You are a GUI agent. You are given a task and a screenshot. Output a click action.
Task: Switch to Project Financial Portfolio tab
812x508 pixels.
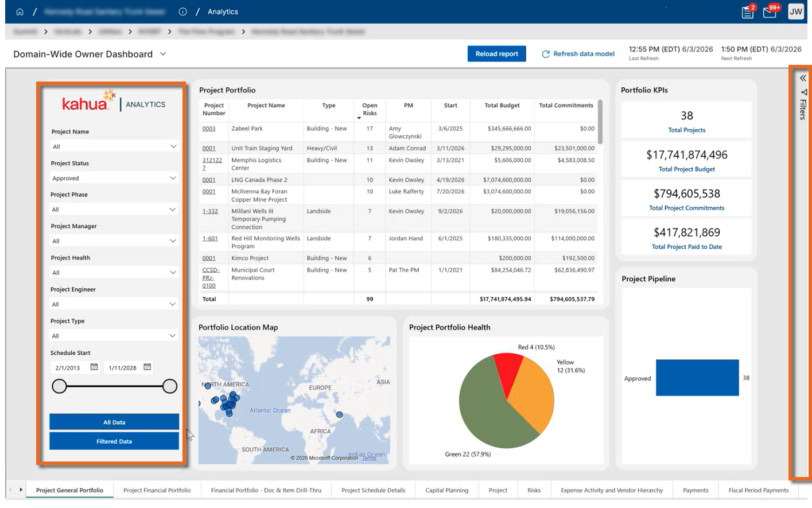point(157,490)
